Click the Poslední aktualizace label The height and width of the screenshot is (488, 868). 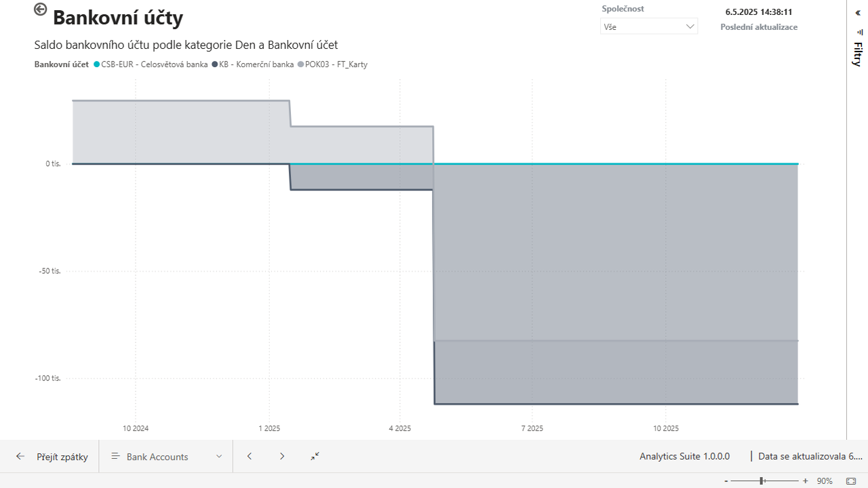tap(759, 27)
